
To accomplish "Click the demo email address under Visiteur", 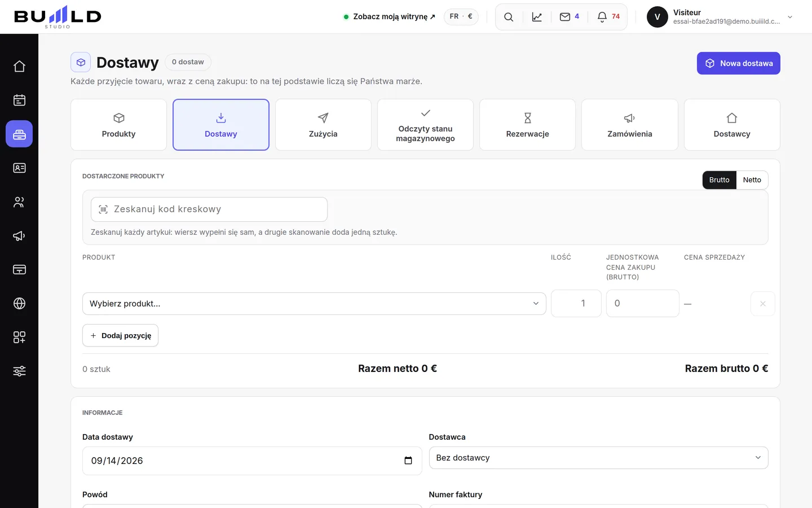I will pos(726,22).
